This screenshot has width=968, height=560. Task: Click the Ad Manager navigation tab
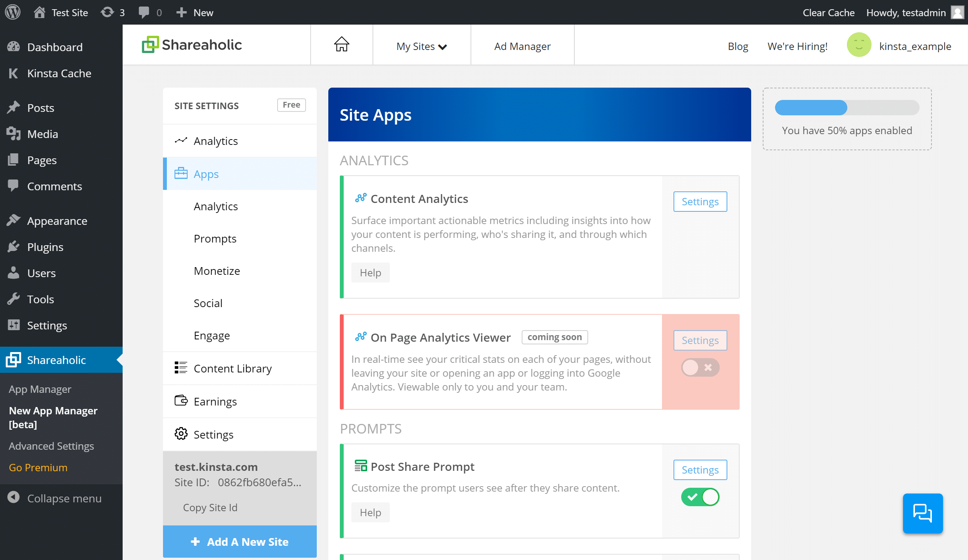pos(521,46)
